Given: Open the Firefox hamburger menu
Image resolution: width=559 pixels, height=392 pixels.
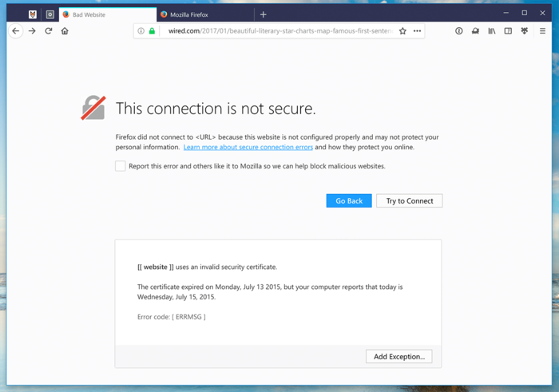Looking at the screenshot, I should [x=542, y=31].
